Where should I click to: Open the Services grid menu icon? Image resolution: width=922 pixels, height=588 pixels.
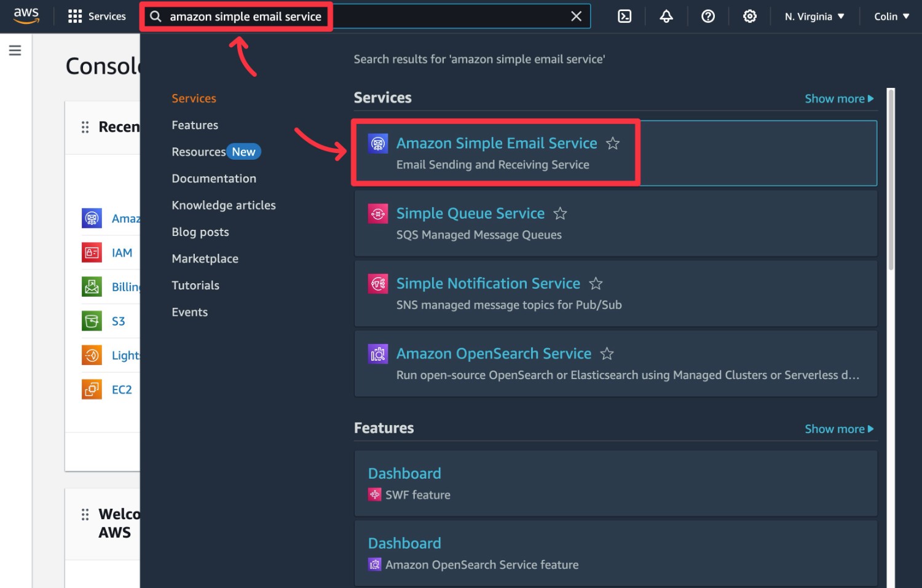pyautogui.click(x=75, y=17)
